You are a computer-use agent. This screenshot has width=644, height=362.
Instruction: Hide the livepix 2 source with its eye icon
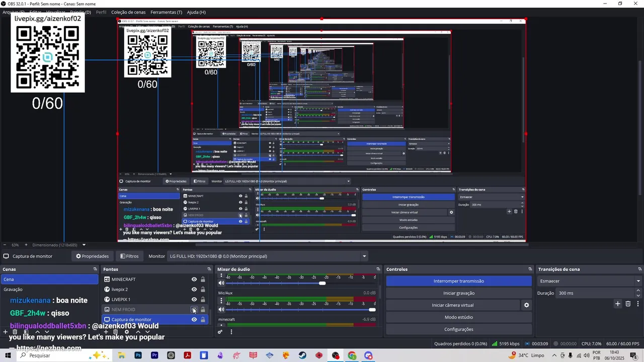(x=194, y=290)
